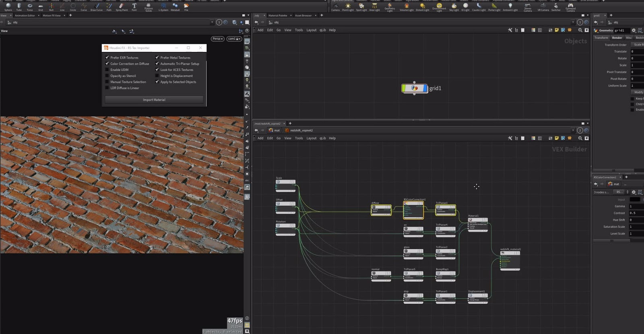Expand the Transform Order dropdown
The height and width of the screenshot is (334, 644).
pos(637,45)
